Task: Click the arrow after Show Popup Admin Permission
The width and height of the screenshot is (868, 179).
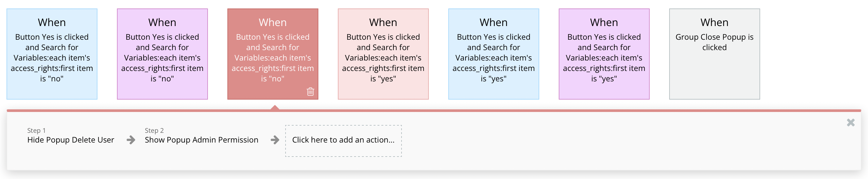Action: pos(275,140)
